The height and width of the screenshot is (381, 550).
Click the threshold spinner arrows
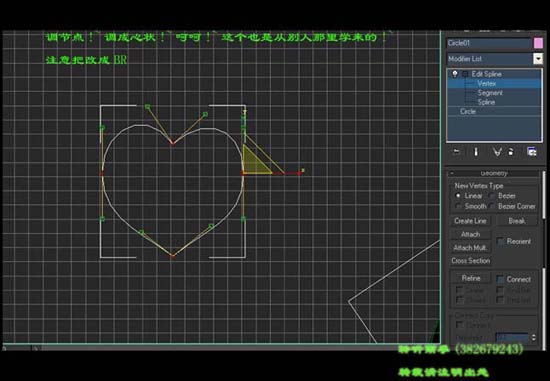pos(534,337)
